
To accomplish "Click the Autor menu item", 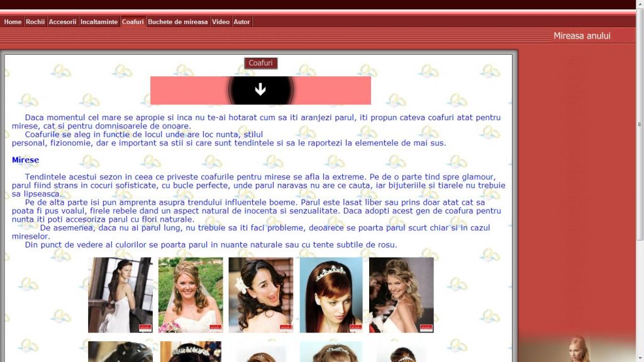I will (241, 22).
